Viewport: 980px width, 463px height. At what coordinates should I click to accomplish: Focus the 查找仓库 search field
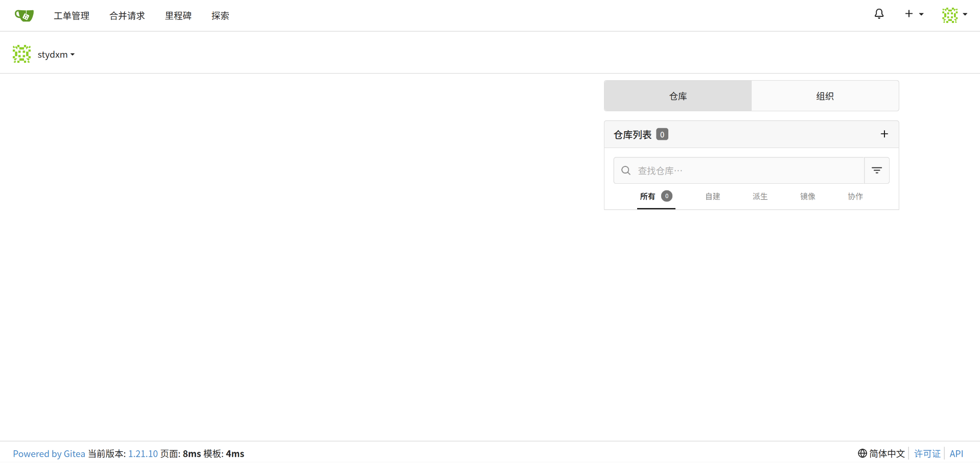[x=746, y=170]
